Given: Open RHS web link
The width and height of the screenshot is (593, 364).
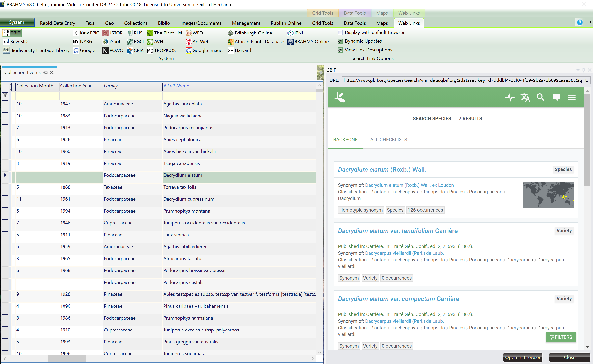Looking at the screenshot, I should point(135,33).
